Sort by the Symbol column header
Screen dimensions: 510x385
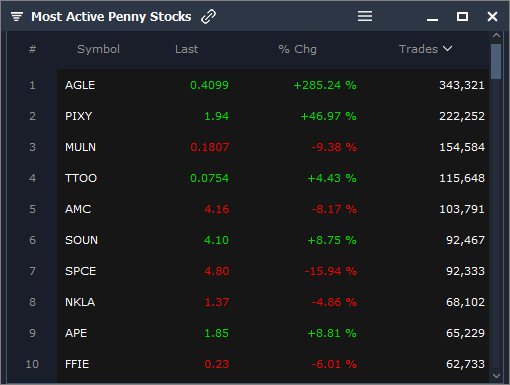[x=98, y=49]
